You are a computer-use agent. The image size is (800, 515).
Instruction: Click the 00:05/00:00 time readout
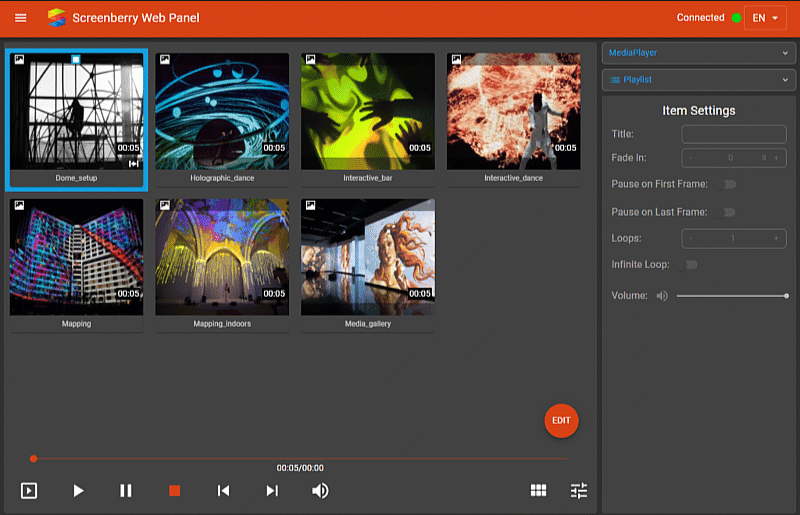tap(300, 468)
